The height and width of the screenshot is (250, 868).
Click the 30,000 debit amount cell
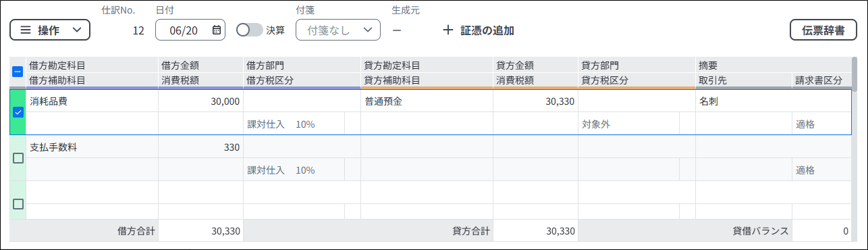pyautogui.click(x=201, y=101)
